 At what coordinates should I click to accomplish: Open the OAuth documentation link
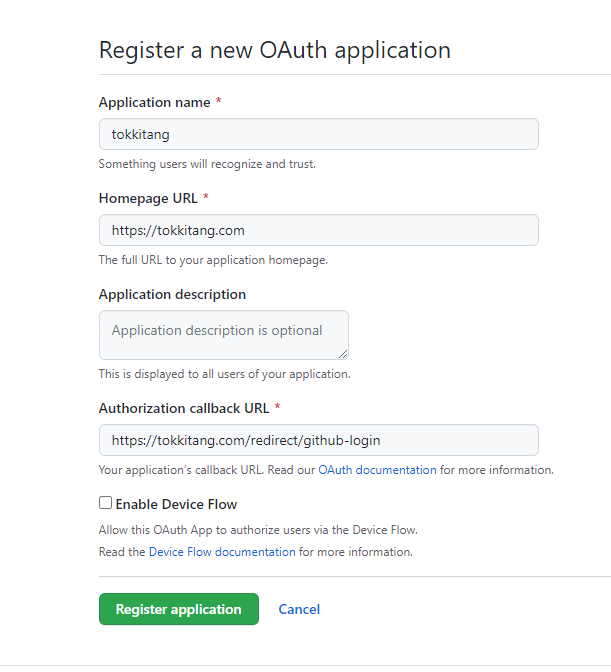377,470
